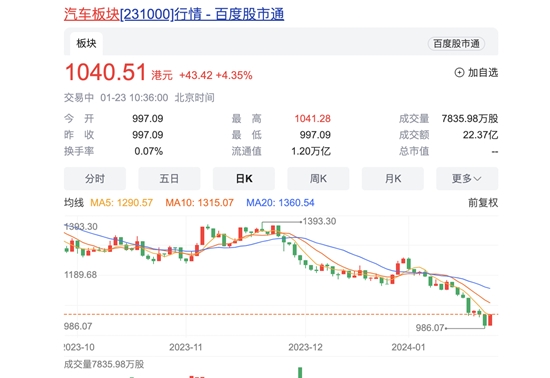Open the 汽车板块[231000]行情 title link
550x378 pixels.
[x=174, y=14]
